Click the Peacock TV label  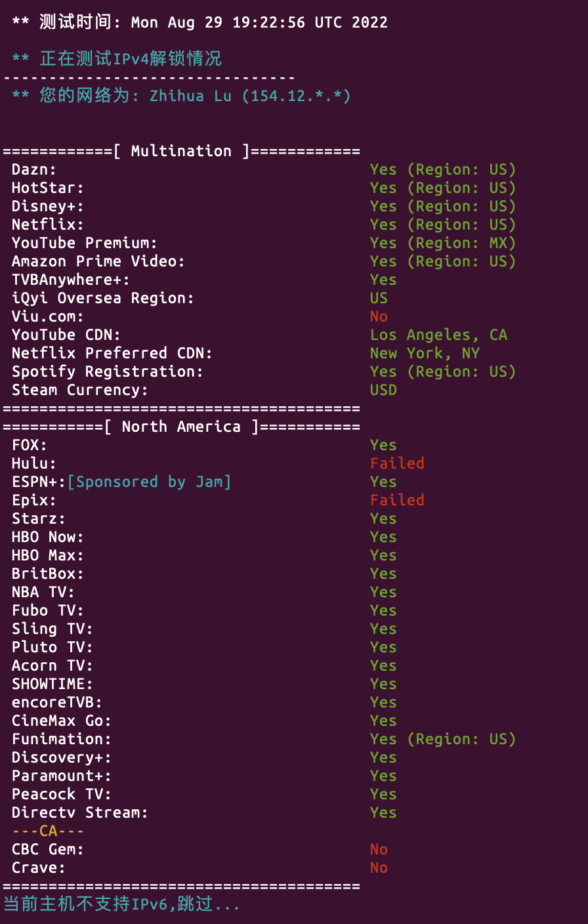(x=62, y=794)
